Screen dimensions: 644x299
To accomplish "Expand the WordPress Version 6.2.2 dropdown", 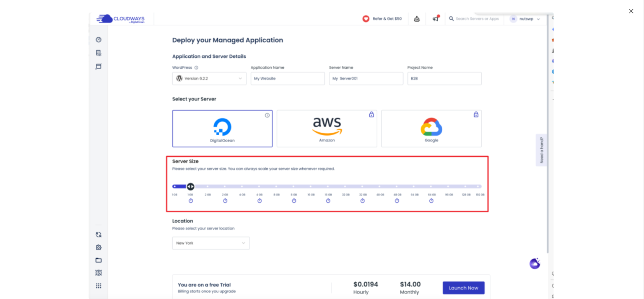I will (x=209, y=78).
